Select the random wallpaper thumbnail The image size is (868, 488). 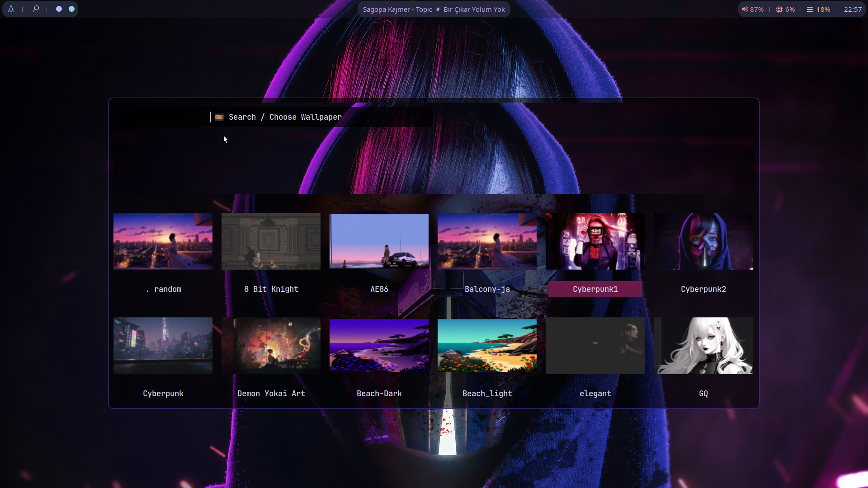coord(163,241)
